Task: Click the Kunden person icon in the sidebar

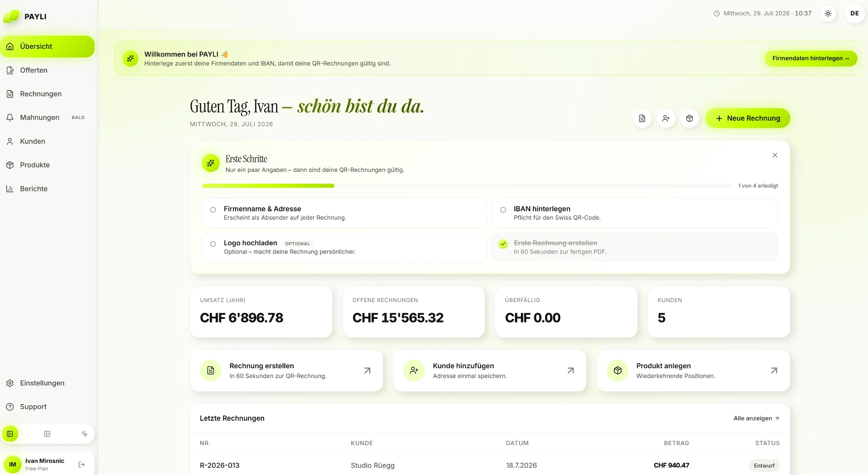Action: coord(10,141)
